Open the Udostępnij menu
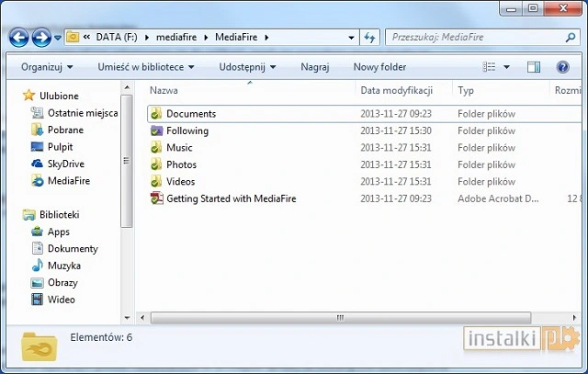Viewport: 588px width, 374px height. [247, 67]
